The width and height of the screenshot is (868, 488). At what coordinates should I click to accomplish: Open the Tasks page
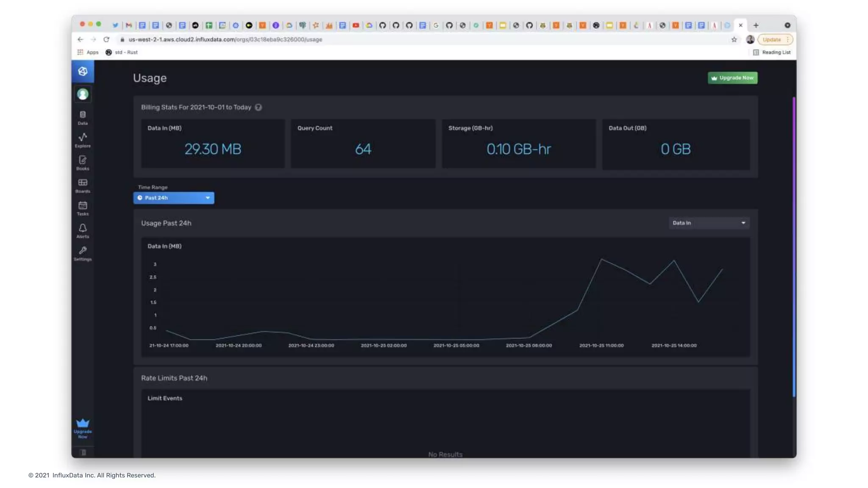click(83, 208)
